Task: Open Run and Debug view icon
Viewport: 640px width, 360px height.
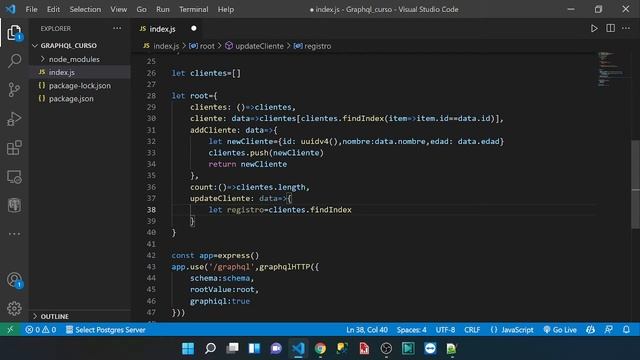Action: 14,119
